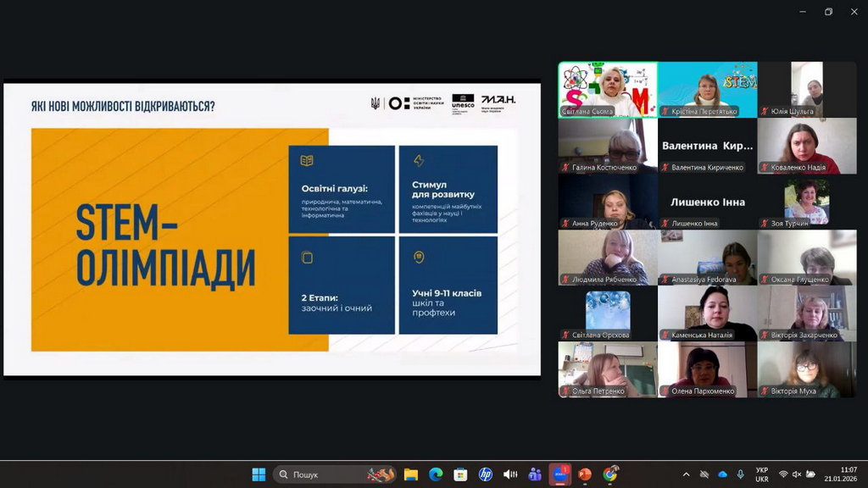868x488 pixels.
Task: Click the Валентина Кириченко participant name label
Action: (707, 168)
